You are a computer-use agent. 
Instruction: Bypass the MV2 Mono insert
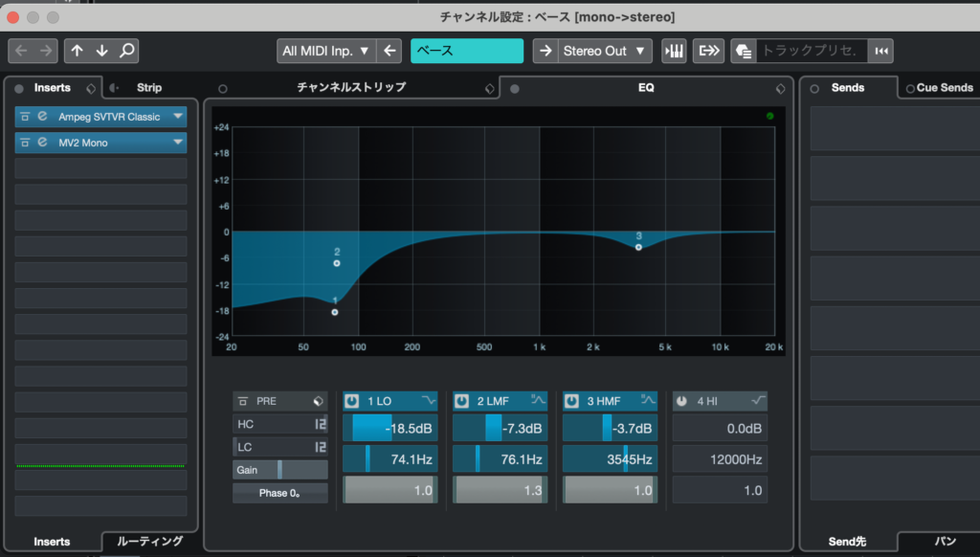pyautogui.click(x=23, y=143)
